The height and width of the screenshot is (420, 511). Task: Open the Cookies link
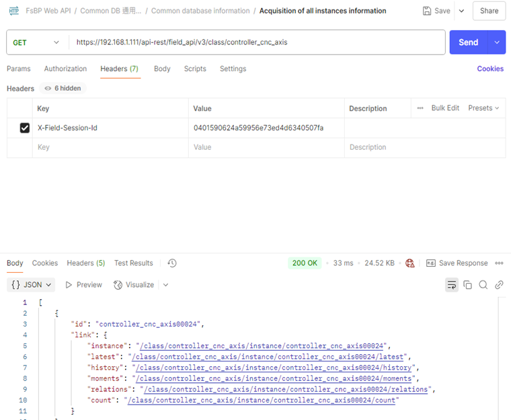point(490,69)
